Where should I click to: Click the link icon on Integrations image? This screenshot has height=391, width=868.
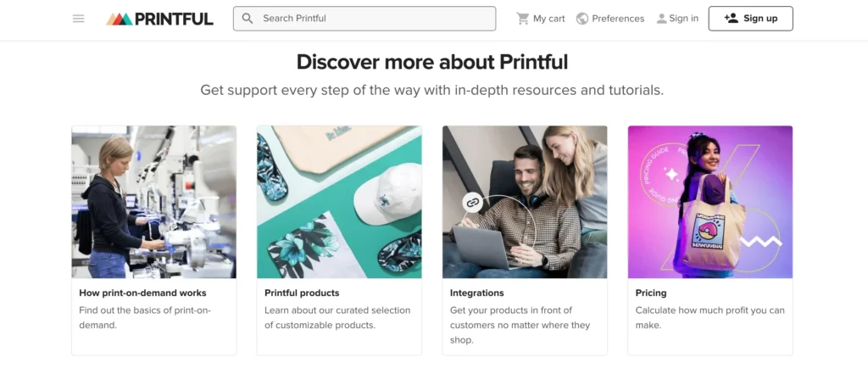tap(473, 202)
